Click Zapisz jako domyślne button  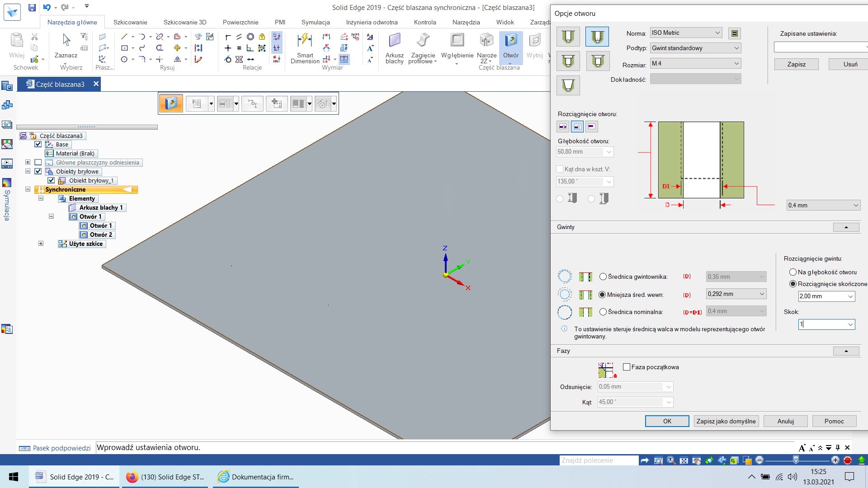click(x=726, y=421)
